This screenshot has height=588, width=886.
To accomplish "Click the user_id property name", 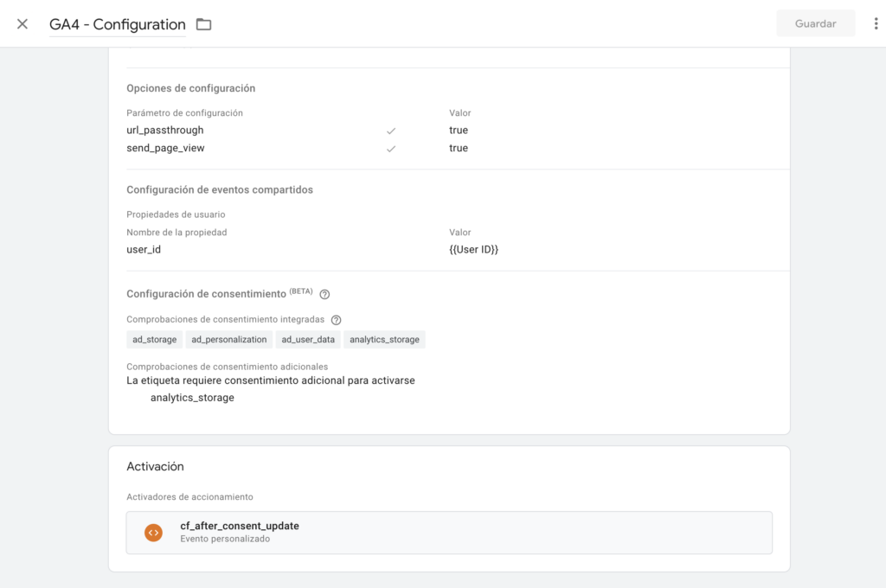I will pyautogui.click(x=144, y=249).
